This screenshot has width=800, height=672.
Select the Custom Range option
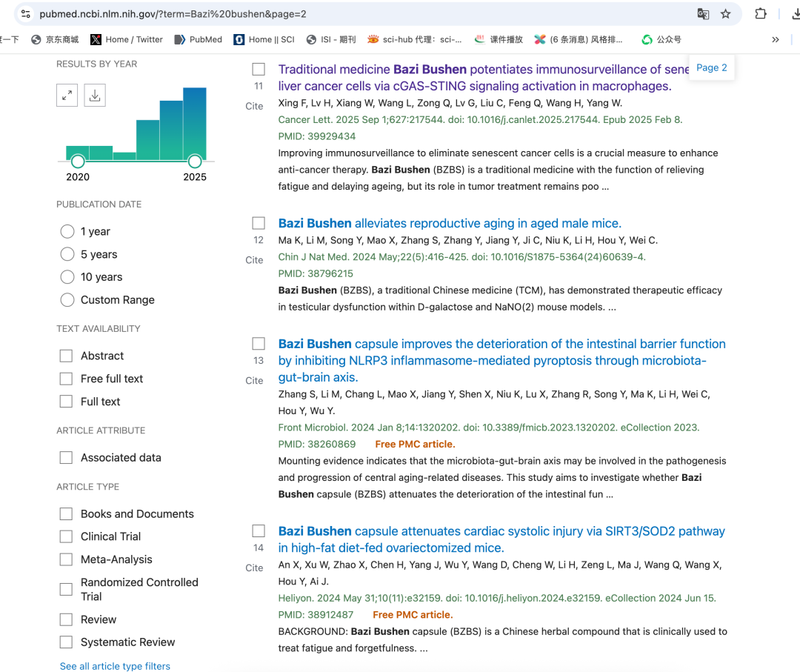click(67, 300)
